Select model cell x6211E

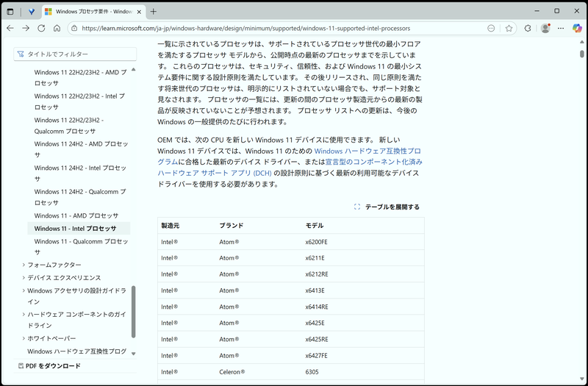click(x=315, y=258)
